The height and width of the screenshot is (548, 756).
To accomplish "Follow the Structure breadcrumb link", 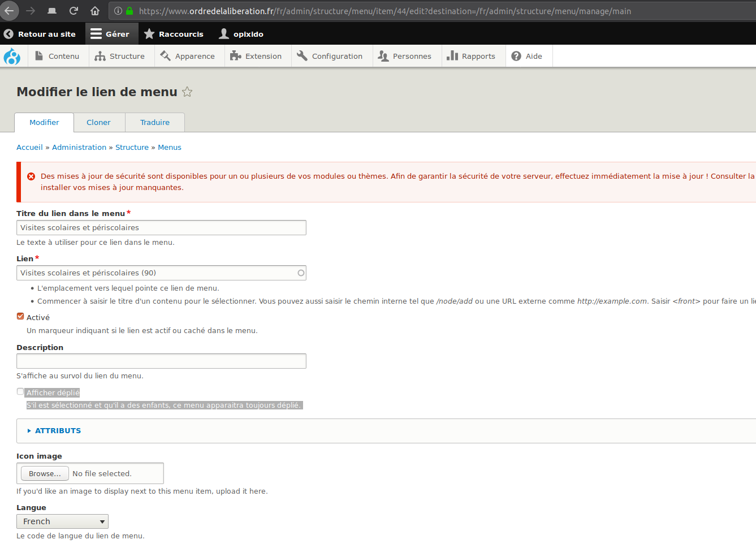I will point(132,147).
